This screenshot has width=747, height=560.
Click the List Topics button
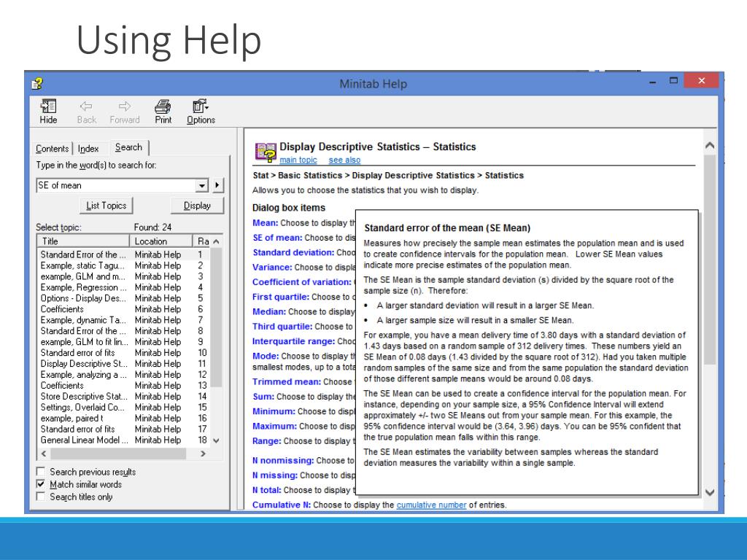[107, 205]
